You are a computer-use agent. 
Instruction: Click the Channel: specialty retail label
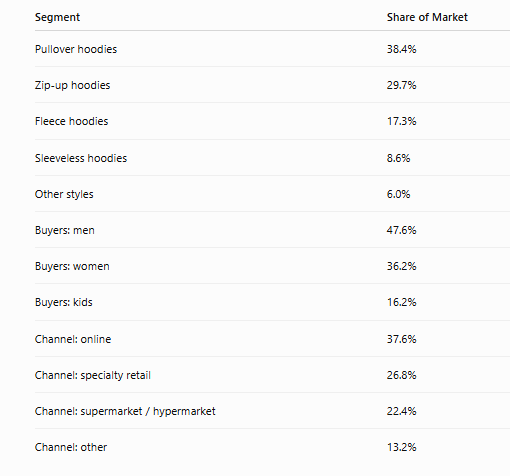pyautogui.click(x=93, y=375)
